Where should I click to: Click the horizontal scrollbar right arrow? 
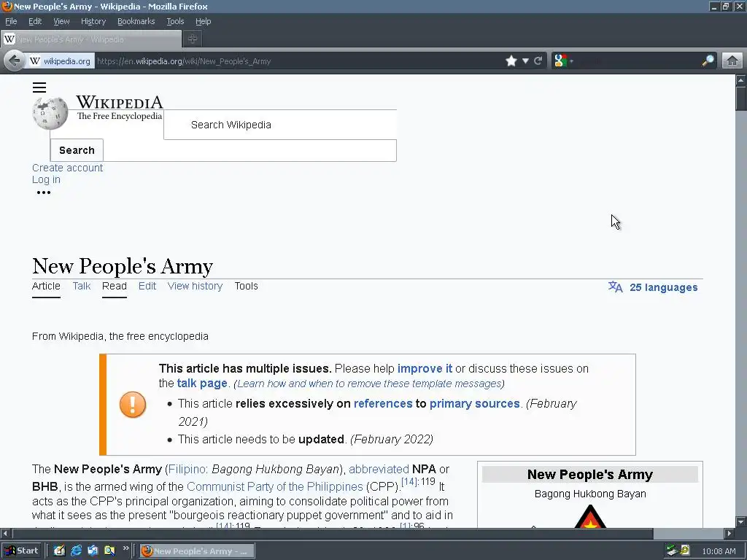pos(729,533)
